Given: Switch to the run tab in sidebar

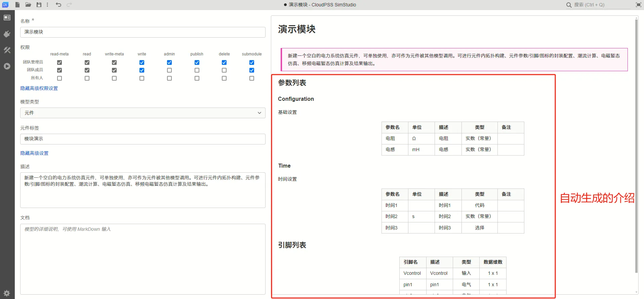Looking at the screenshot, I should coord(7,66).
